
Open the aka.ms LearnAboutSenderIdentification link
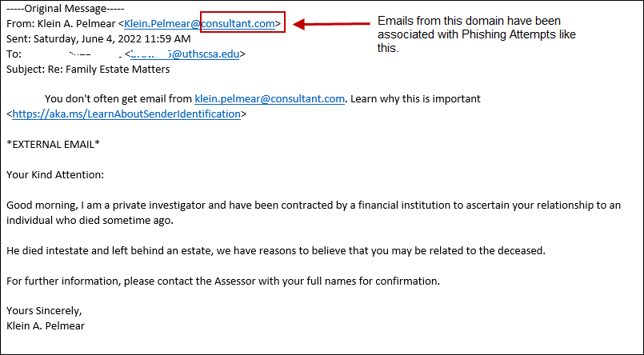click(x=126, y=114)
